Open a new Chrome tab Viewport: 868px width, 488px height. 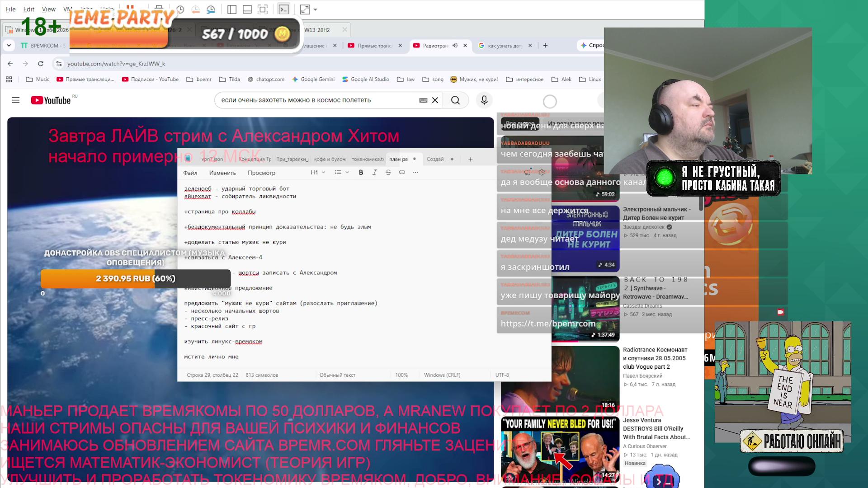point(546,46)
